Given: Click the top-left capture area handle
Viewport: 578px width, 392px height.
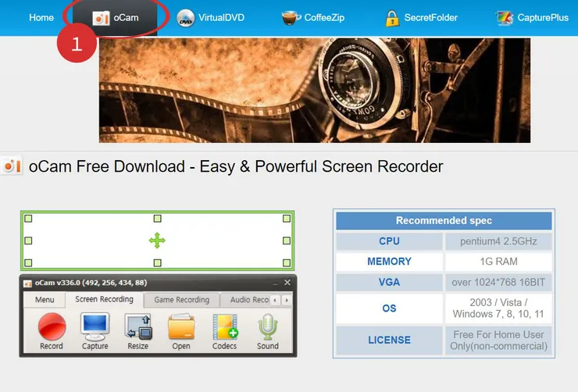Looking at the screenshot, I should (x=28, y=219).
